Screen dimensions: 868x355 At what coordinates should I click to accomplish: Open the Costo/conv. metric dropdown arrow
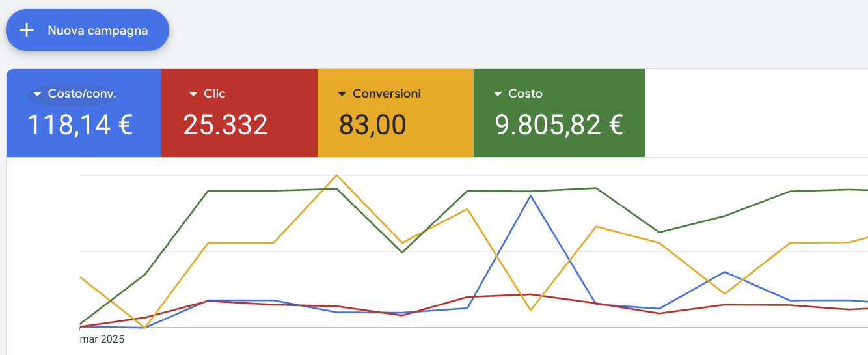[38, 94]
